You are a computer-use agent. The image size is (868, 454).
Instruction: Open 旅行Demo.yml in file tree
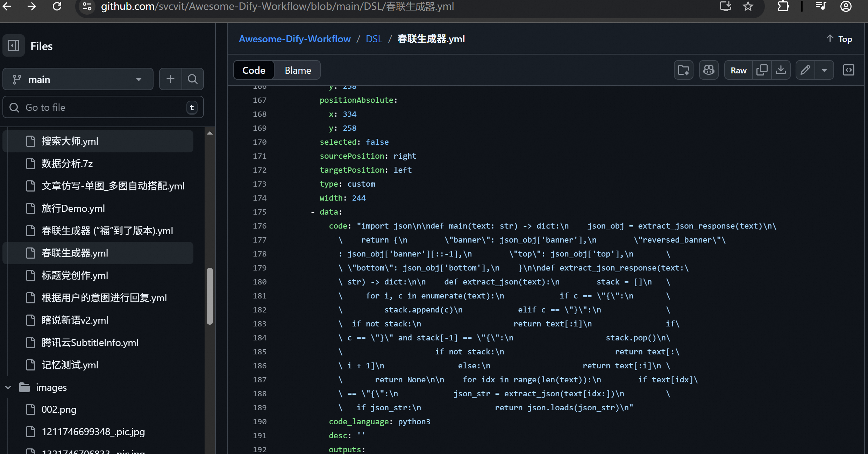tap(73, 208)
